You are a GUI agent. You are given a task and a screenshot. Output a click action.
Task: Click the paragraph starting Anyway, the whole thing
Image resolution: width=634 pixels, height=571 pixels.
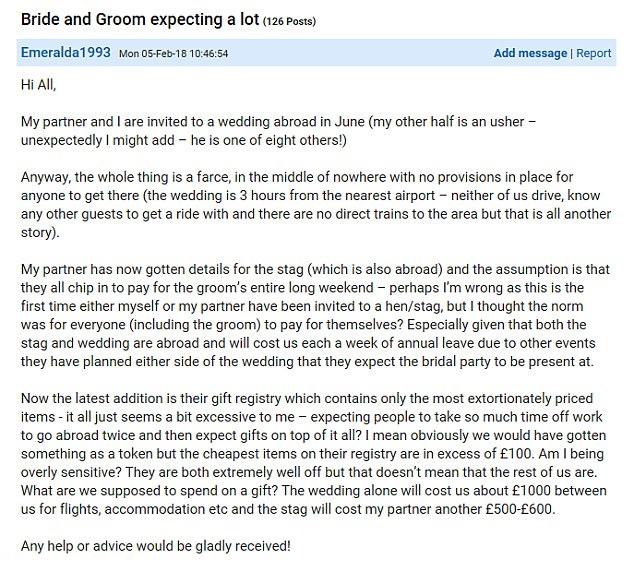coord(316,205)
